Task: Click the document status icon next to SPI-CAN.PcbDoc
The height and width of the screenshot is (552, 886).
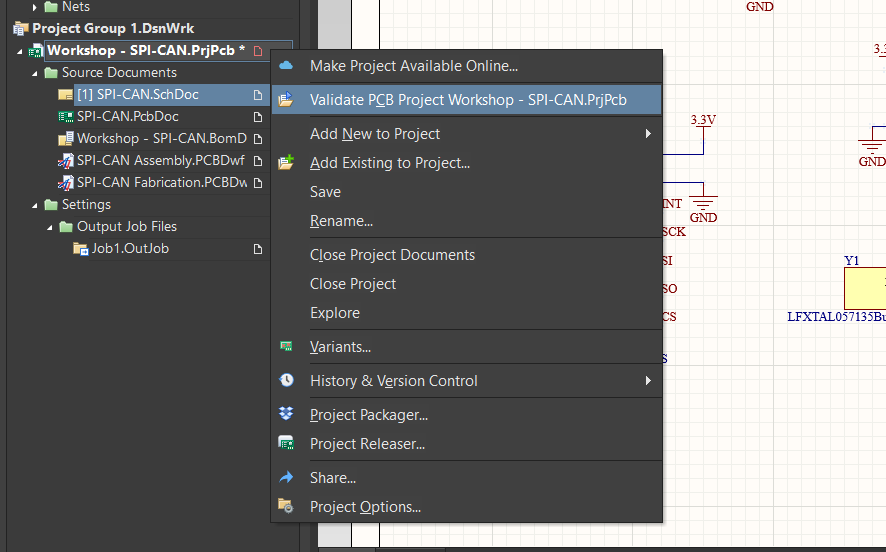Action: [x=258, y=117]
